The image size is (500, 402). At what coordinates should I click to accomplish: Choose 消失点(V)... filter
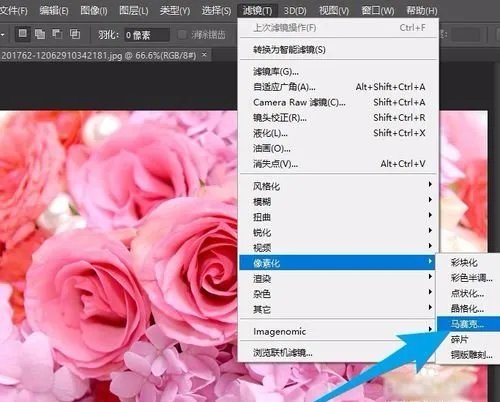[338, 164]
